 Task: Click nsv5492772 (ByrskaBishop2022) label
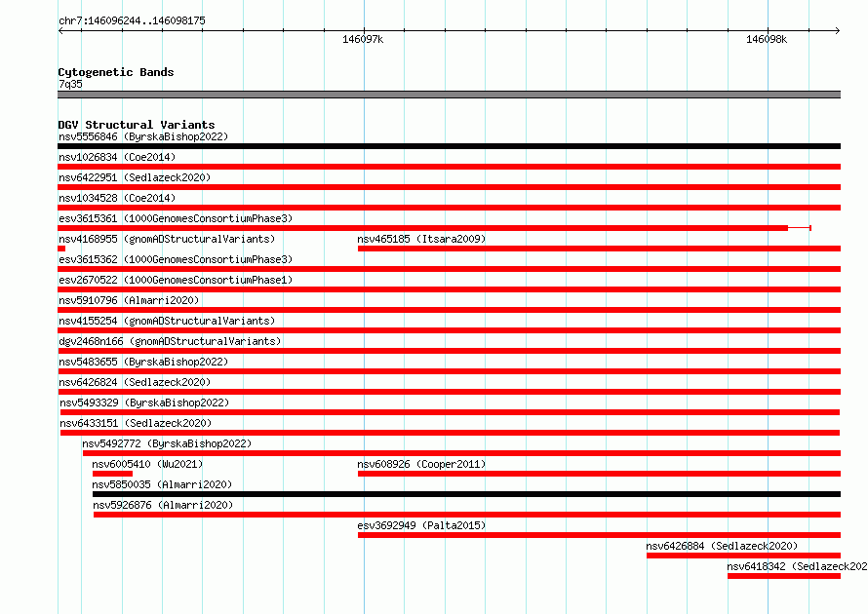pyautogui.click(x=167, y=443)
